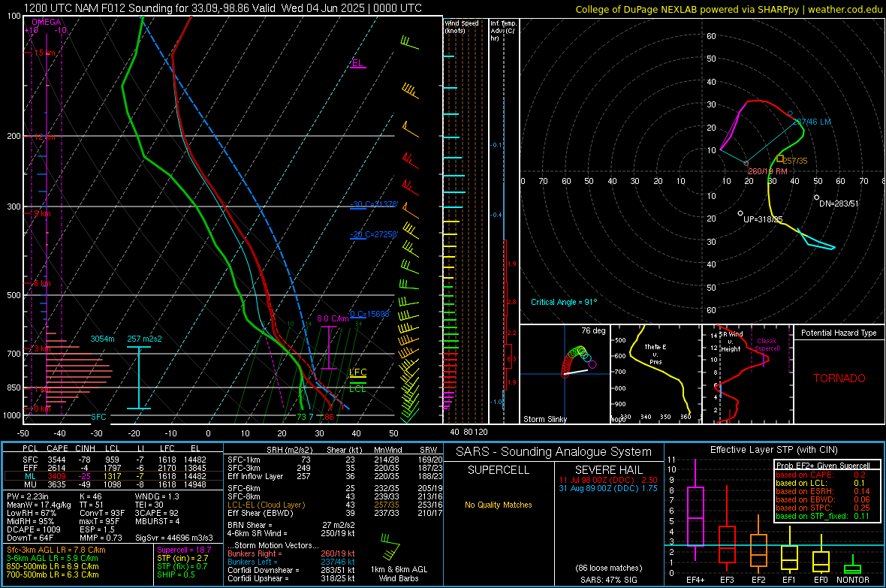Image resolution: width=886 pixels, height=588 pixels.
Task: Click the green 1km and 6km wind barb icon
Action: tap(390, 546)
